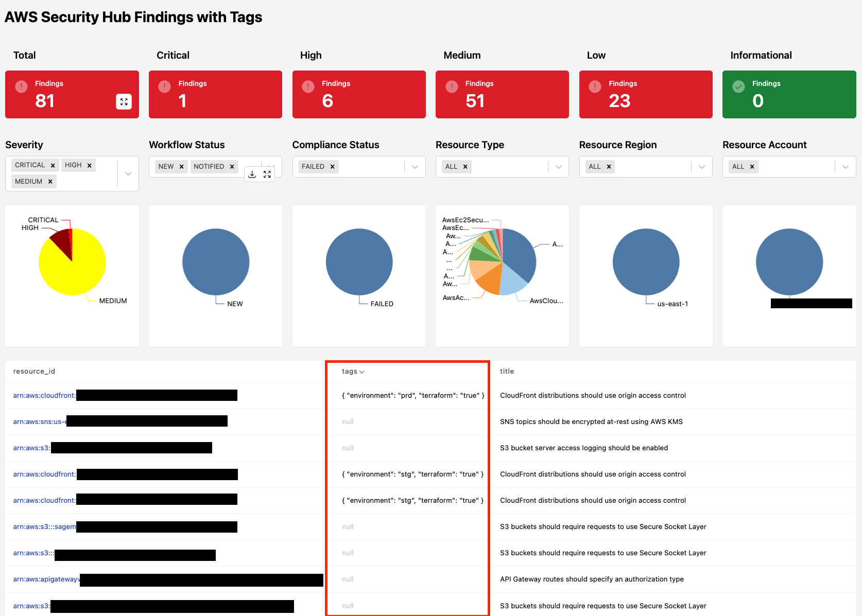Click the alert icon on Low card

(x=595, y=86)
